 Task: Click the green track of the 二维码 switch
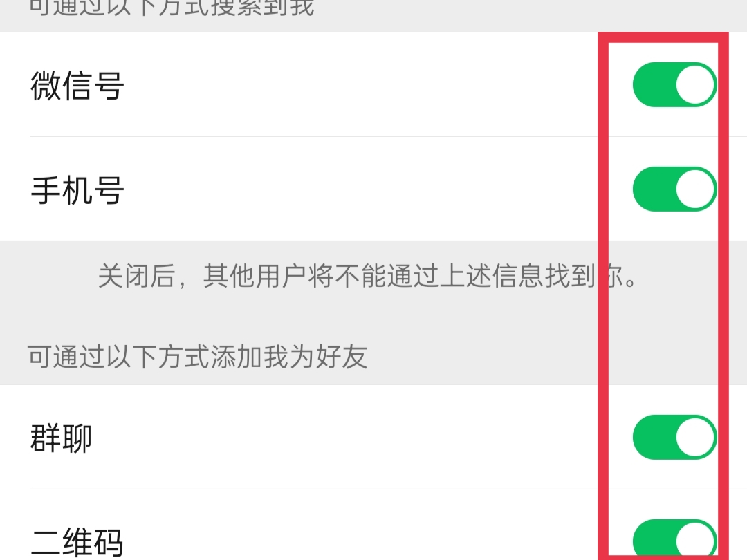pos(654,541)
